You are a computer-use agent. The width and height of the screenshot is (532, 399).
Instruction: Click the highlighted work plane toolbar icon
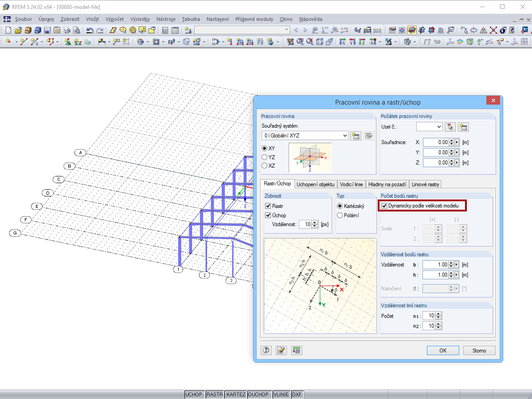(412, 30)
